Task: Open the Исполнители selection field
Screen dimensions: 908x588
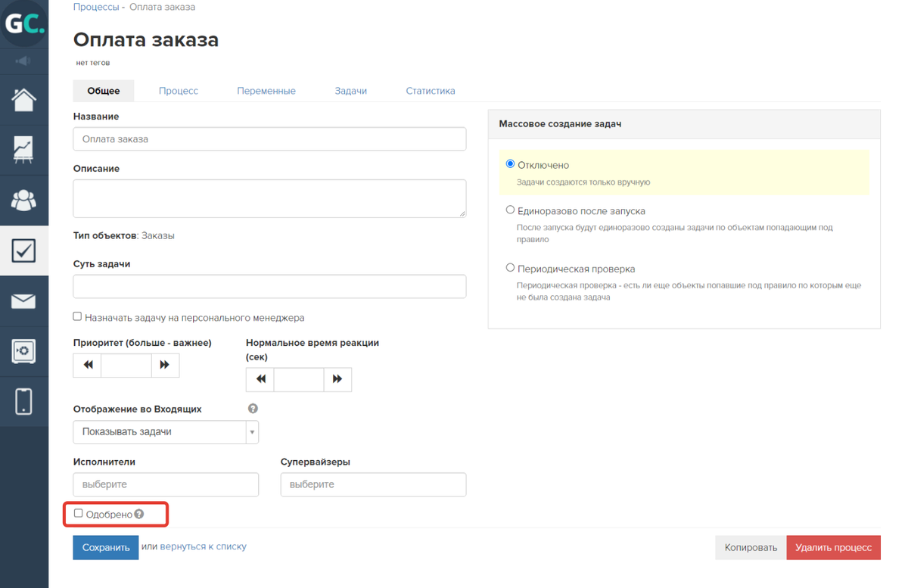Action: click(x=166, y=484)
